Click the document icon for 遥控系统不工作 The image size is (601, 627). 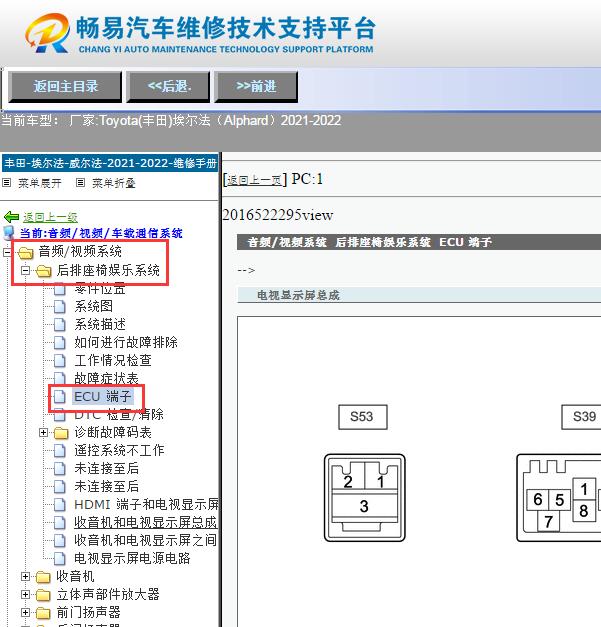(x=60, y=451)
